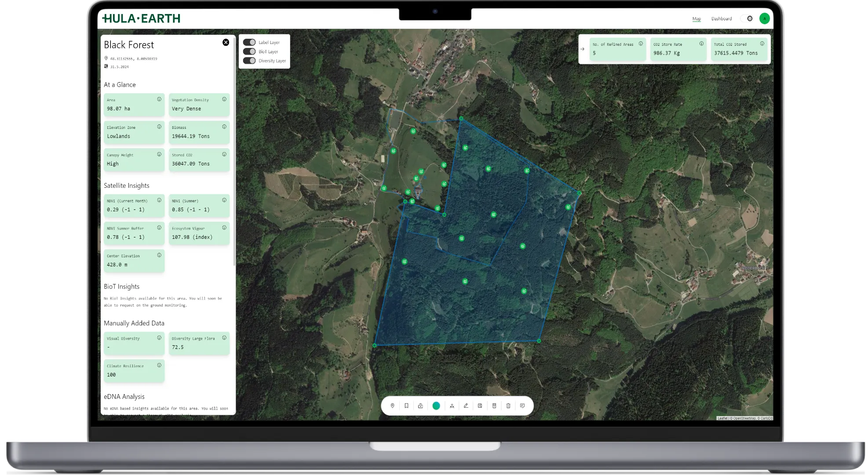
Task: Switch to the Dashboard tab
Action: point(721,18)
